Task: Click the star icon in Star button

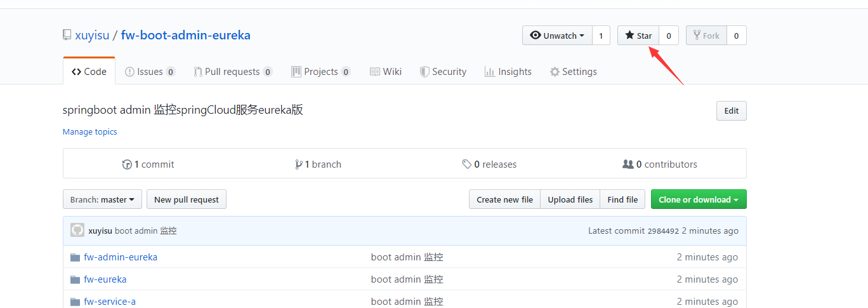Action: 629,36
